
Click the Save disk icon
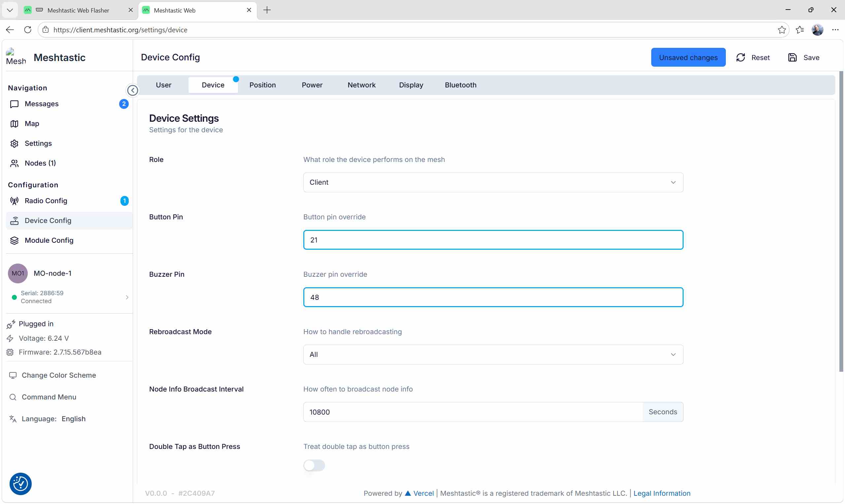point(792,57)
